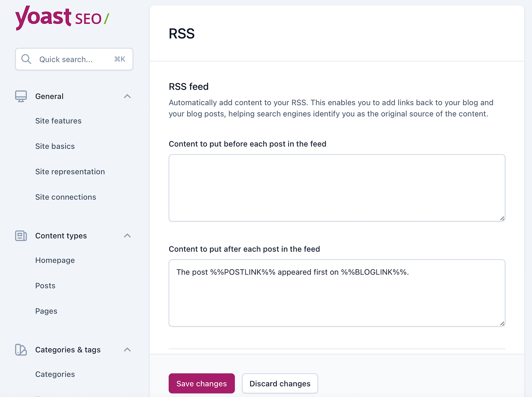Open Posts content type settings
The image size is (532, 397).
(x=45, y=285)
